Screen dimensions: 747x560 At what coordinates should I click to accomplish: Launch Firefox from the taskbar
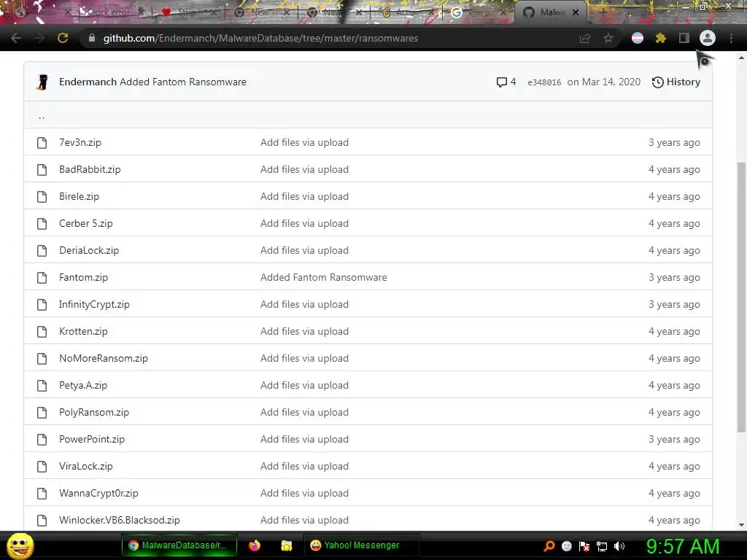coord(255,545)
